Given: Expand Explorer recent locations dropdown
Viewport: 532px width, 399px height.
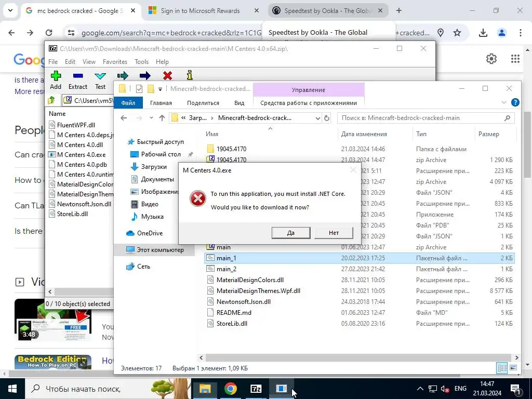Looking at the screenshot, I should (151, 118).
